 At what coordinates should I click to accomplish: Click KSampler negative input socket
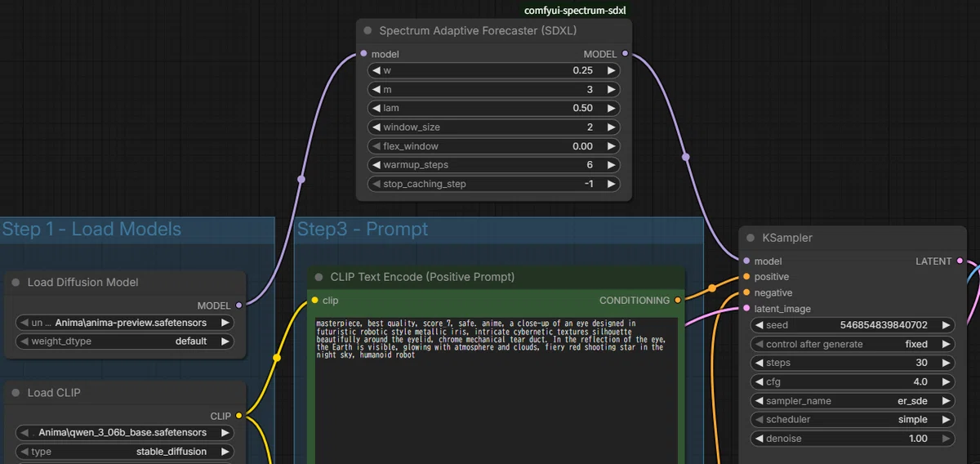coord(746,292)
